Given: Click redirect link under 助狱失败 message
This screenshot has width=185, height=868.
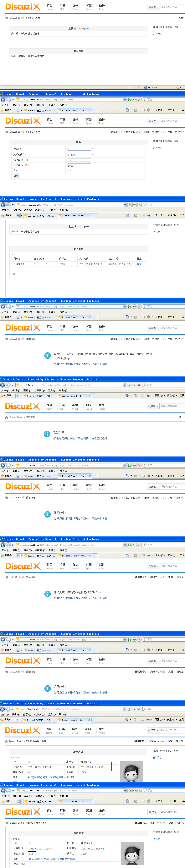Looking at the screenshot, I should [80, 438].
